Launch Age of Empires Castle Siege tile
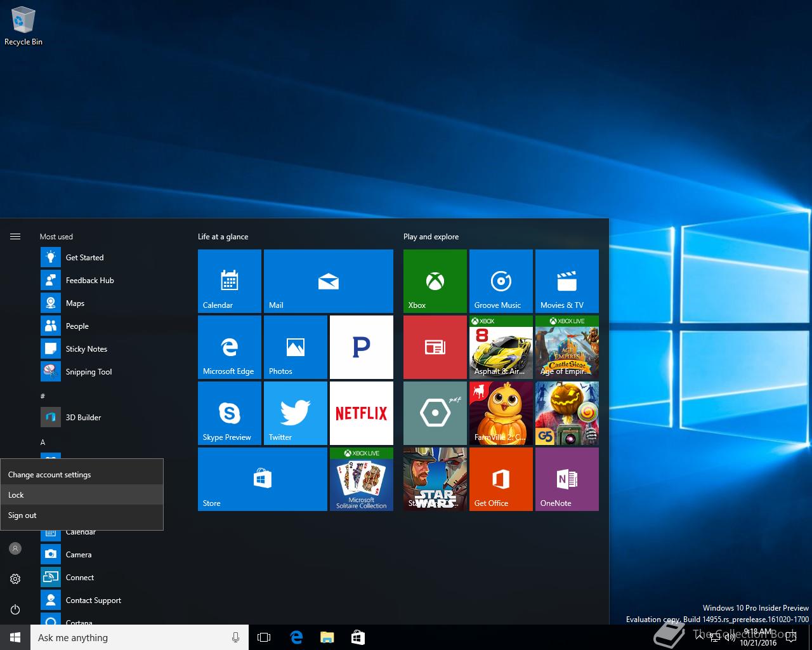This screenshot has width=812, height=650. (x=567, y=347)
